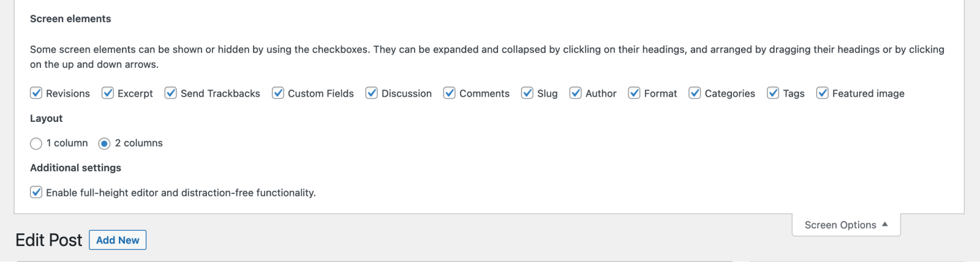Toggle the Format checkbox

tap(635, 93)
